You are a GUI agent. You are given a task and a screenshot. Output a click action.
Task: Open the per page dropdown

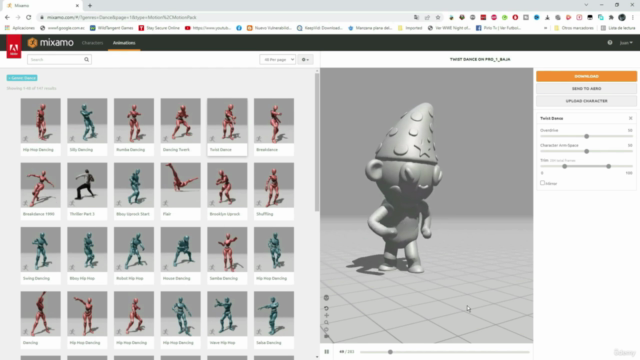[x=278, y=60]
